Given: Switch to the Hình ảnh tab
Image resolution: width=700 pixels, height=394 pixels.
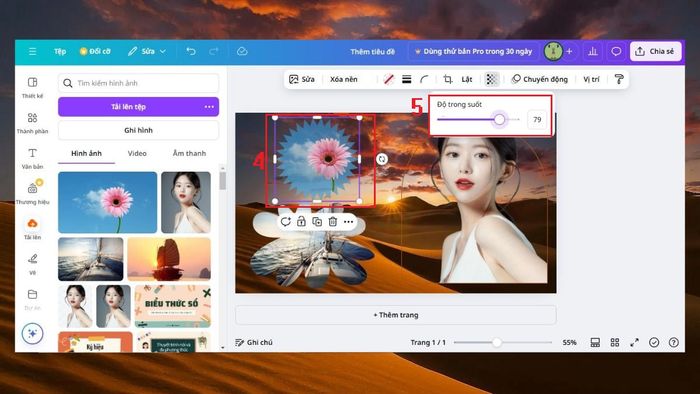Looking at the screenshot, I should [87, 153].
